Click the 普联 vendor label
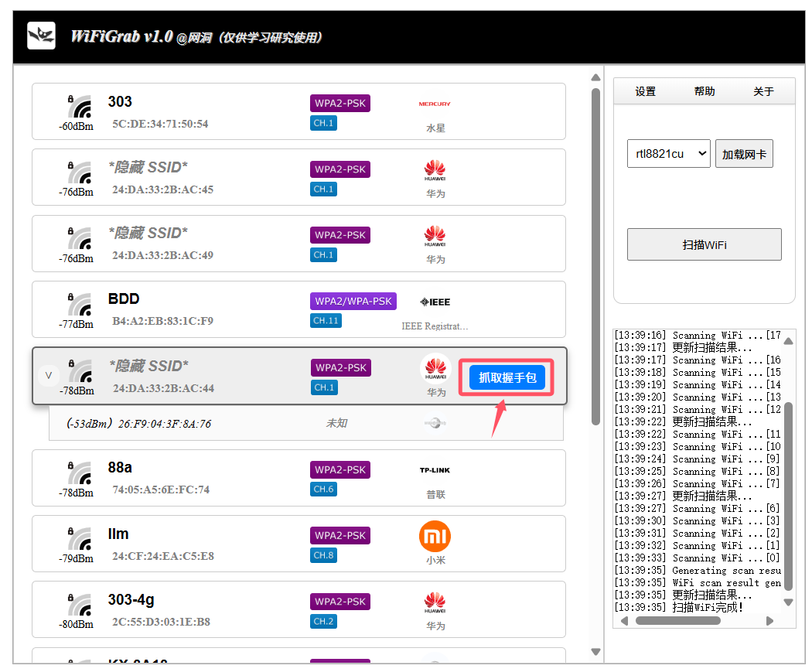 point(435,494)
